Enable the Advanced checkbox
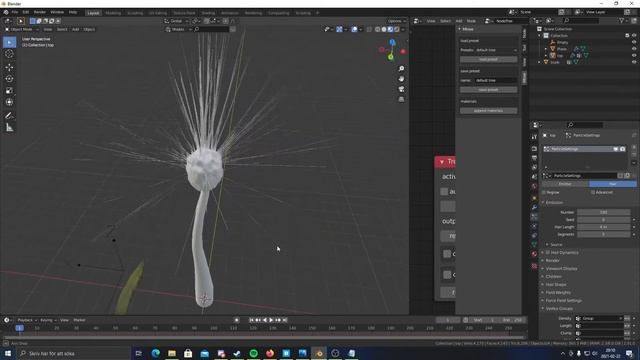 (593, 192)
